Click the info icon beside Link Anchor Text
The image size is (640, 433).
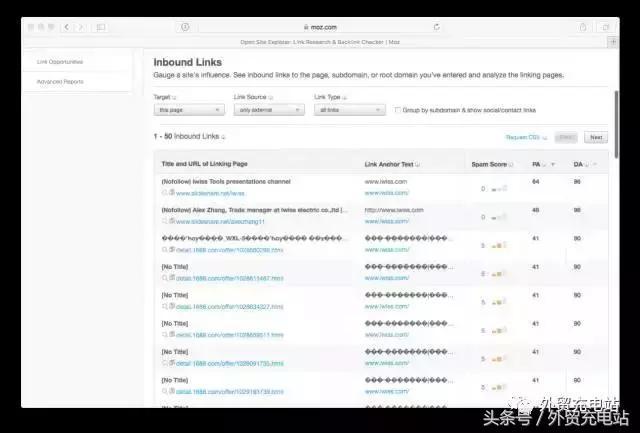pos(417,164)
